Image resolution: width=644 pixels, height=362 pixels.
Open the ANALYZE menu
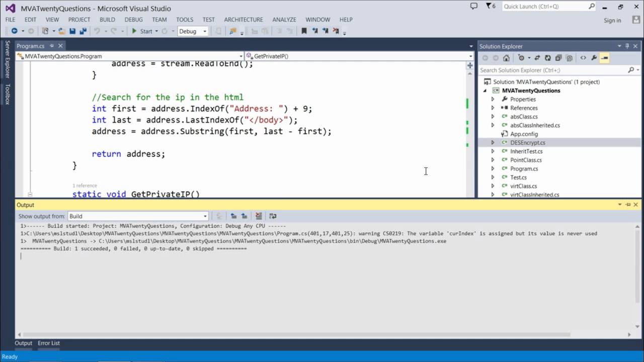[x=284, y=20]
